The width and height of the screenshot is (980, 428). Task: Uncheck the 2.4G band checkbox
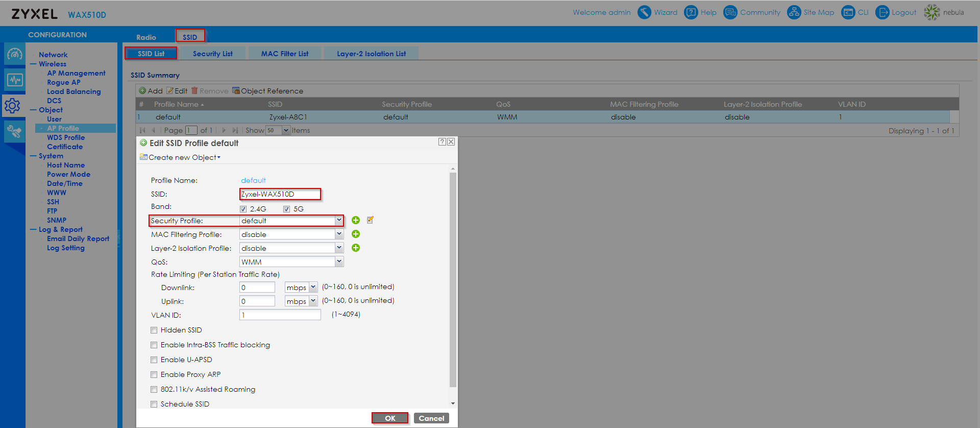(243, 209)
